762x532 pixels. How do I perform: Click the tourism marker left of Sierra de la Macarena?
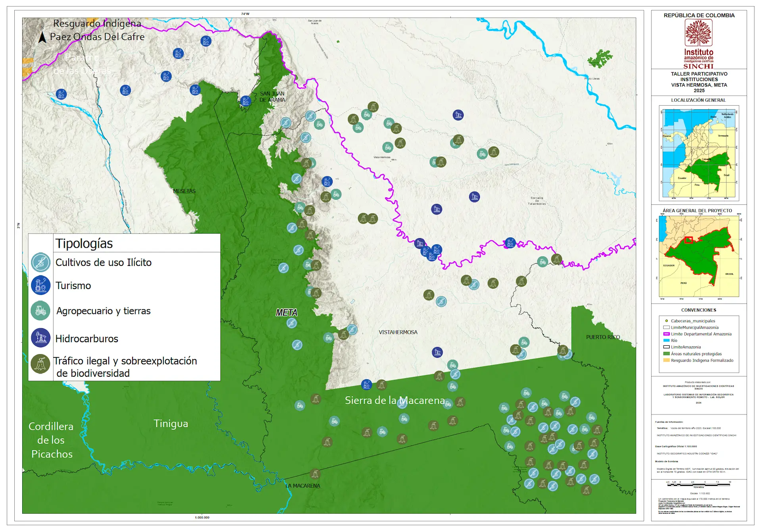click(x=366, y=384)
